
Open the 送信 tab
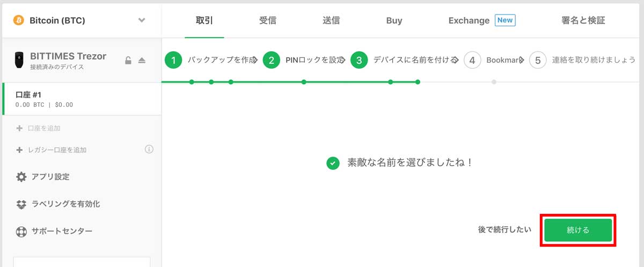pyautogui.click(x=331, y=20)
